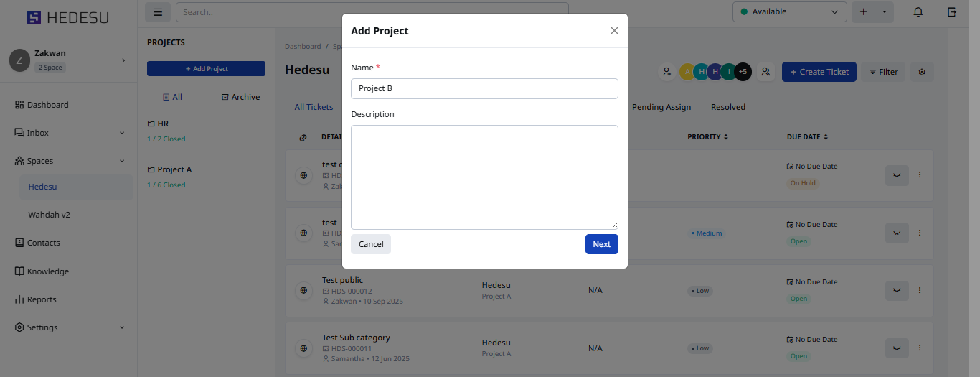Viewport: 980px width, 377px height.
Task: Close the Add Project dialog
Action: coord(614,31)
